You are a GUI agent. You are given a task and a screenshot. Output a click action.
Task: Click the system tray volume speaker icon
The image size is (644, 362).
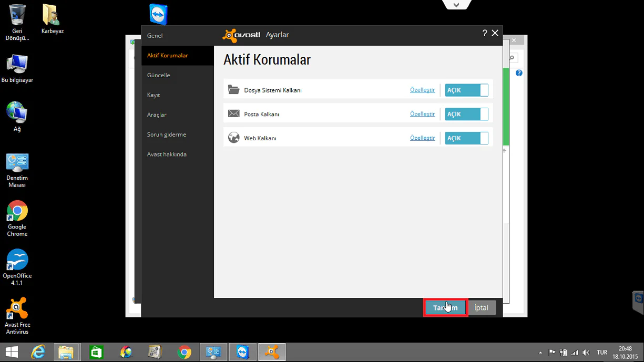point(586,353)
